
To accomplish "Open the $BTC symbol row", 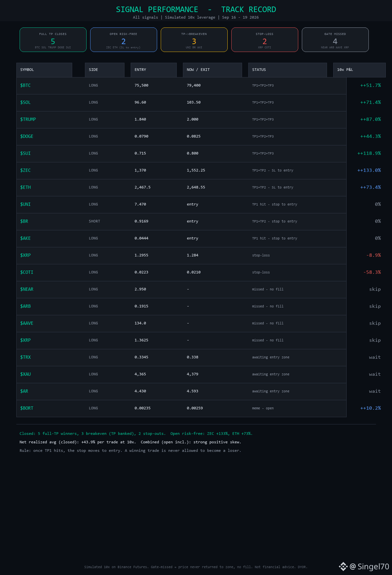I will click(181, 86).
